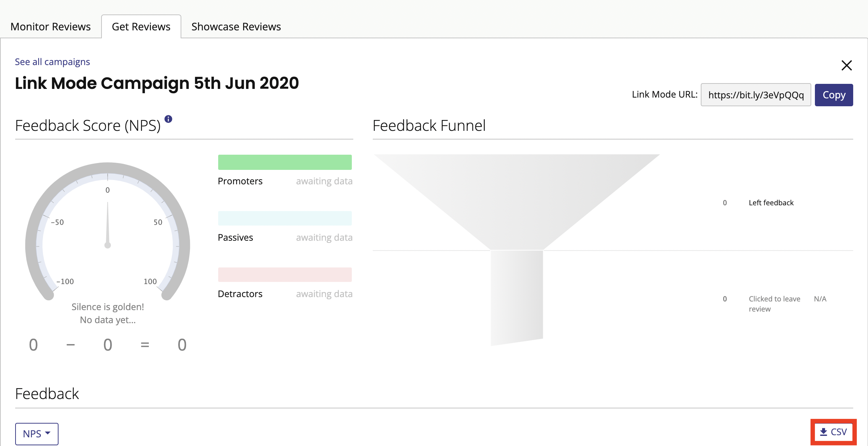Image resolution: width=868 pixels, height=446 pixels.
Task: Click the pink Detractors bar
Action: 285,275
